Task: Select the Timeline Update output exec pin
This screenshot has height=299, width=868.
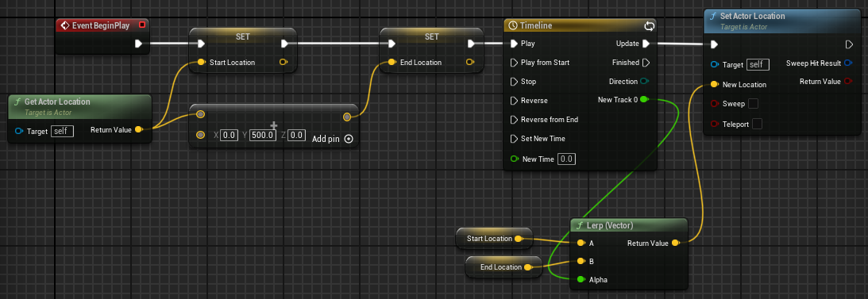Action: pos(646,43)
